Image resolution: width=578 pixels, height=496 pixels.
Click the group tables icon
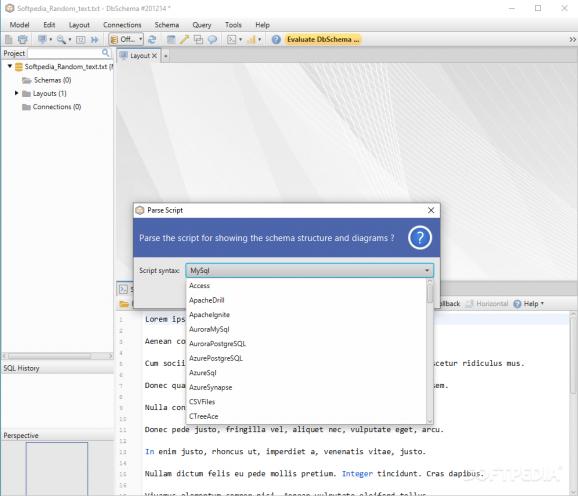click(x=198, y=39)
